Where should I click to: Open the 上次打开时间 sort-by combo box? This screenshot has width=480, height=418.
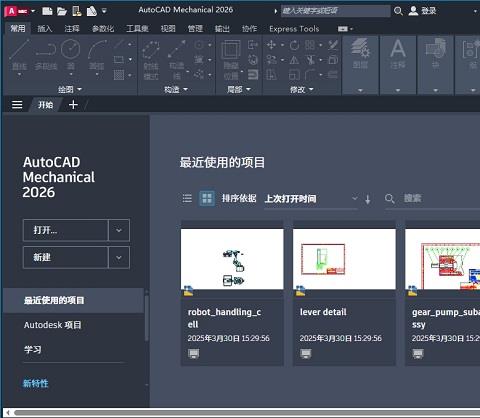coord(311,199)
